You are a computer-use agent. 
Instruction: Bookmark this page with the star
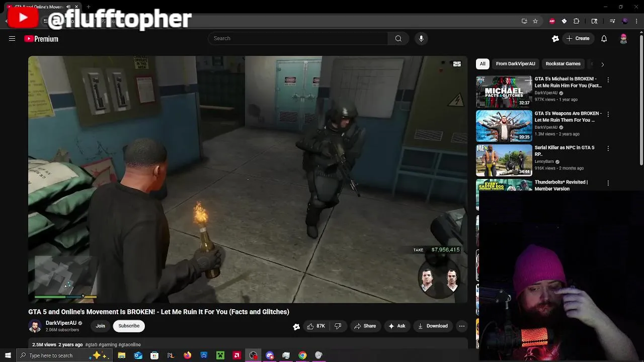point(535,21)
